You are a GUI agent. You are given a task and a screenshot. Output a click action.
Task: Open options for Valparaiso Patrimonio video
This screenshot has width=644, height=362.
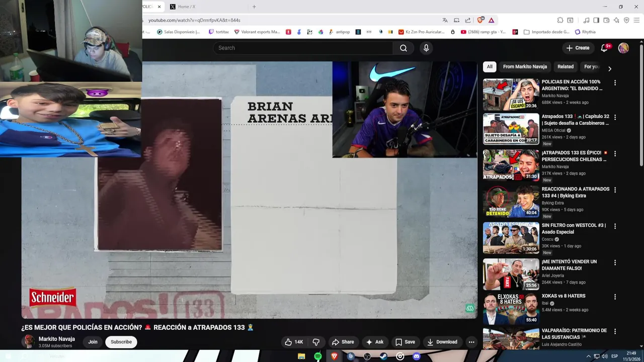click(x=615, y=331)
